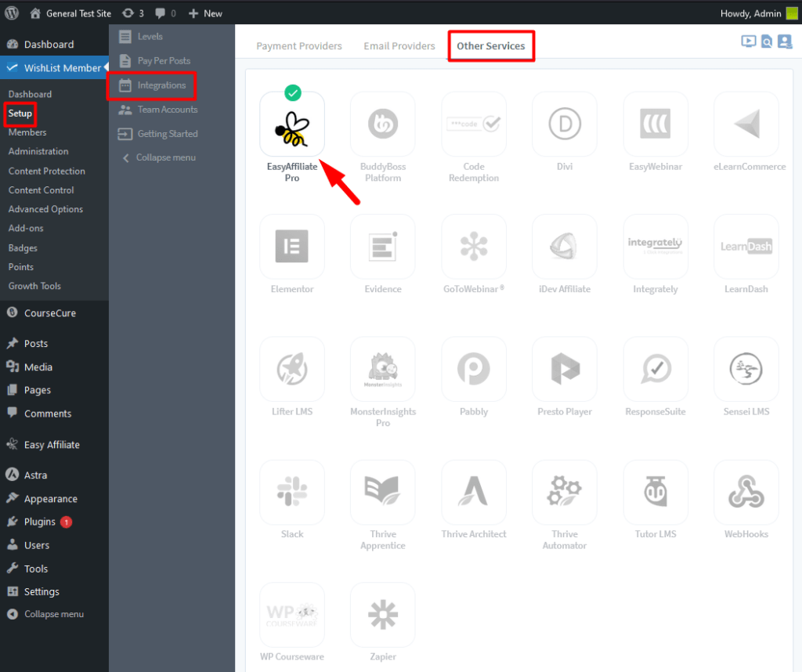Screen dimensions: 802x672
Task: Select the Thrive Apprentice integration icon
Action: tap(382, 492)
